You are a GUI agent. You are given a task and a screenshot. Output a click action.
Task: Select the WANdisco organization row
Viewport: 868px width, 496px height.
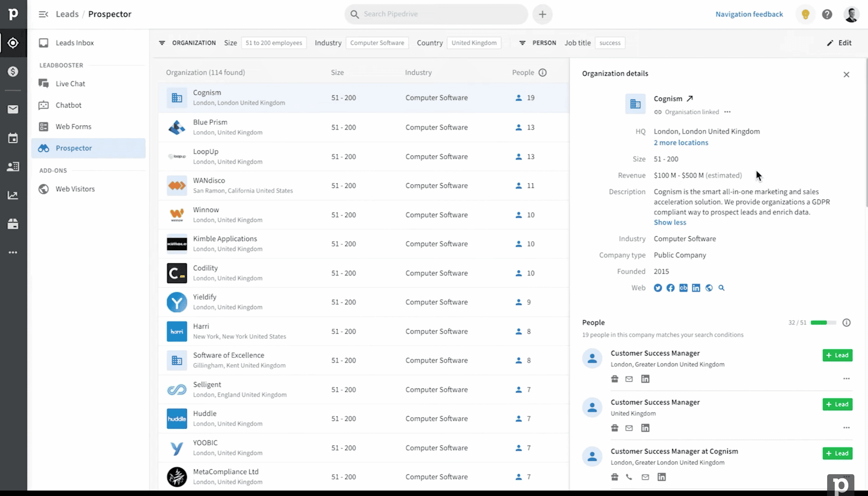pyautogui.click(x=364, y=186)
